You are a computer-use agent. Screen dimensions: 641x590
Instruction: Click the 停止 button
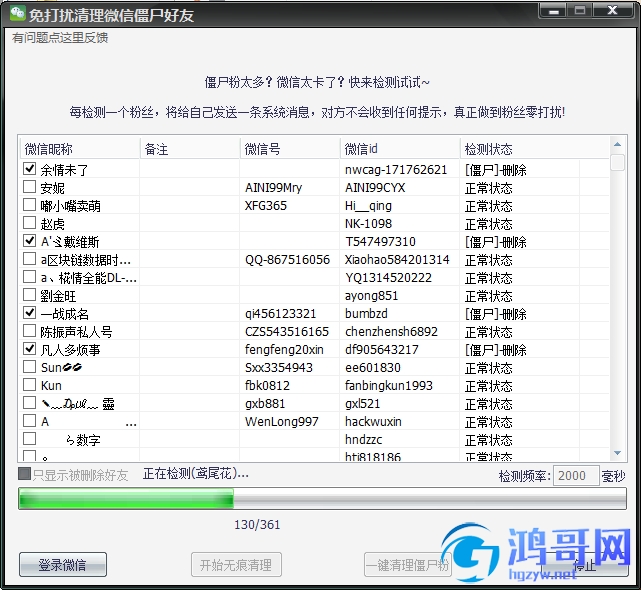pos(585,566)
